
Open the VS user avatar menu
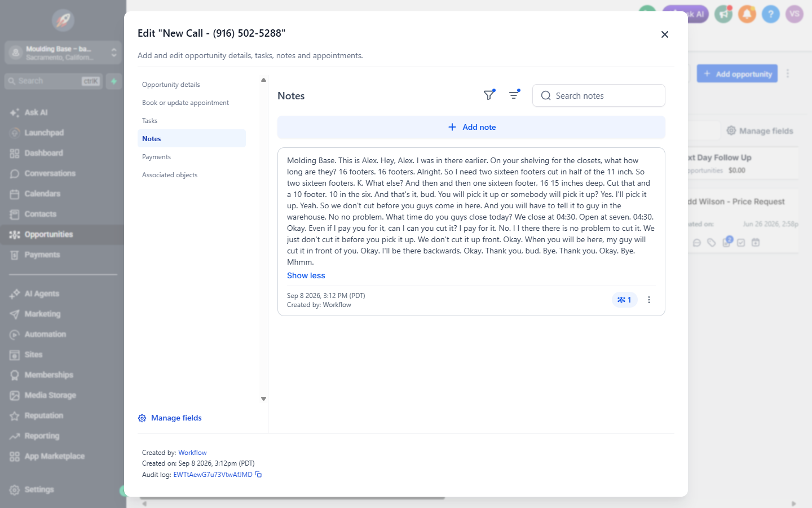point(795,14)
